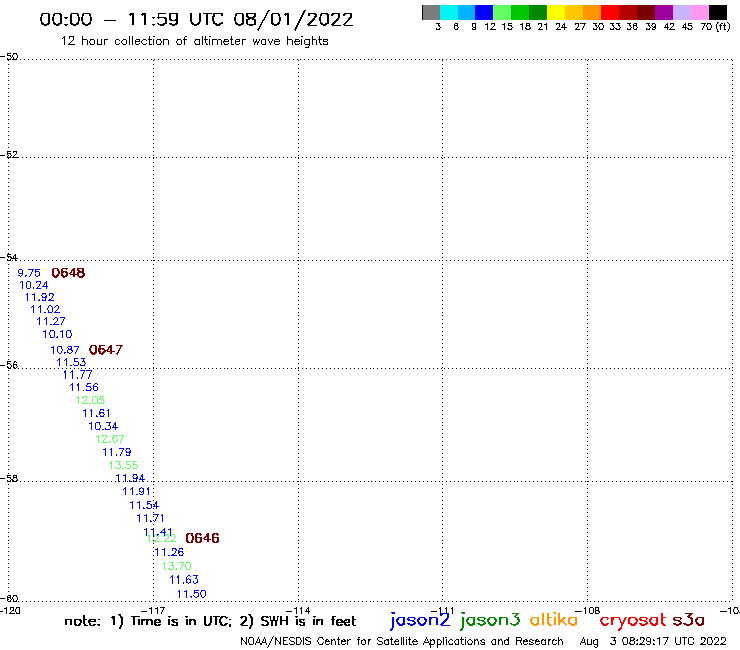Image resolution: width=740 pixels, height=650 pixels.
Task: Click the 11.77 wave height value
Action: tap(78, 375)
